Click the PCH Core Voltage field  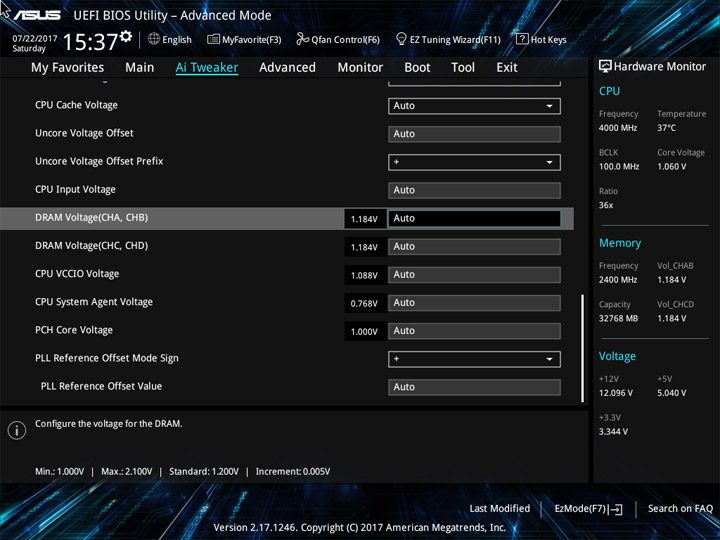(474, 331)
